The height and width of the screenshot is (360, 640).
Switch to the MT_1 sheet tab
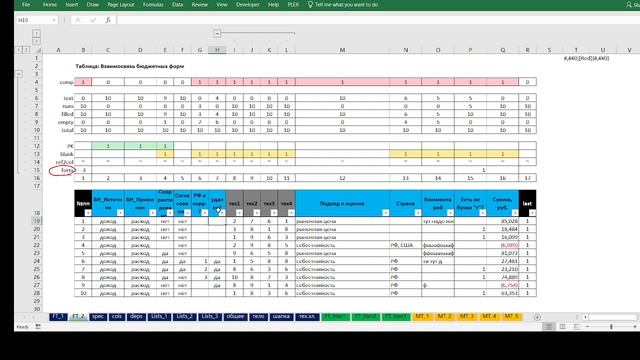click(x=422, y=317)
